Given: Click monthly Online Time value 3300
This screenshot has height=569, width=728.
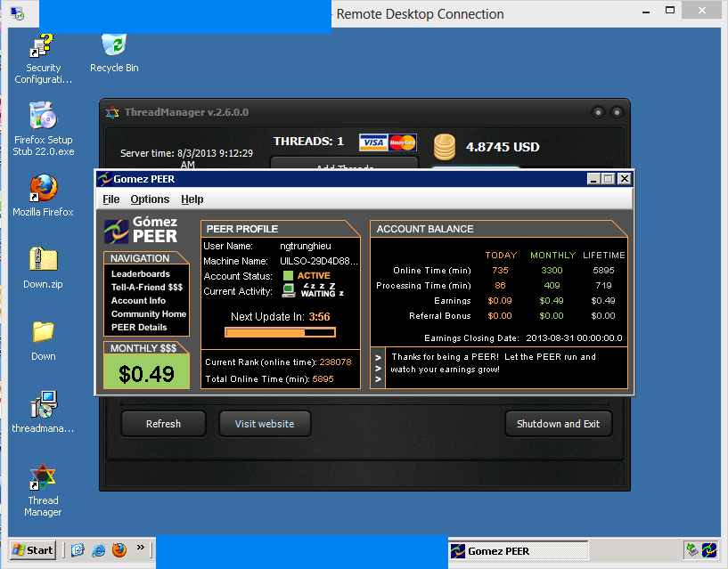Looking at the screenshot, I should point(552,270).
